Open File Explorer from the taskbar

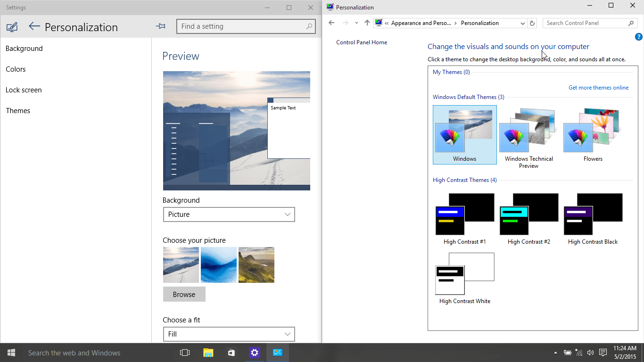208,353
